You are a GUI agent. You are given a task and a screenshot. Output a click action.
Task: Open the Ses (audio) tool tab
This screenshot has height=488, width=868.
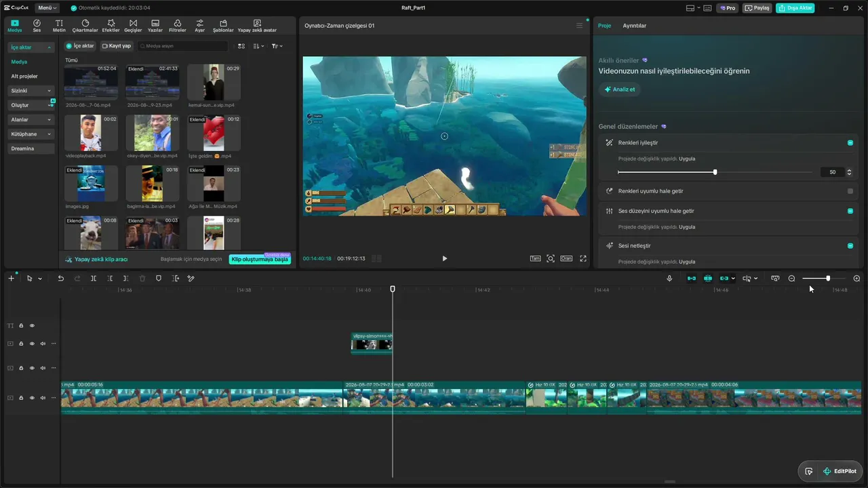tap(37, 26)
